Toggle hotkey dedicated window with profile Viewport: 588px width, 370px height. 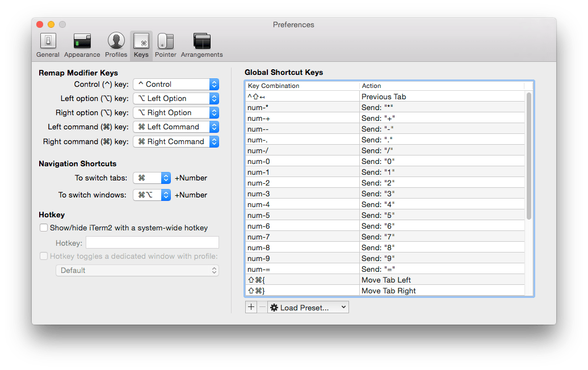44,256
